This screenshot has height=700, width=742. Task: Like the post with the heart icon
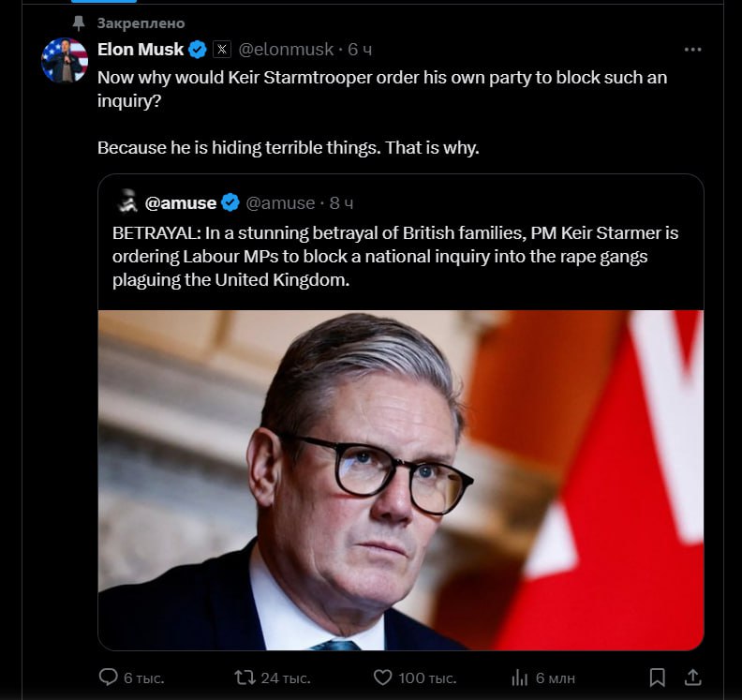[x=382, y=677]
